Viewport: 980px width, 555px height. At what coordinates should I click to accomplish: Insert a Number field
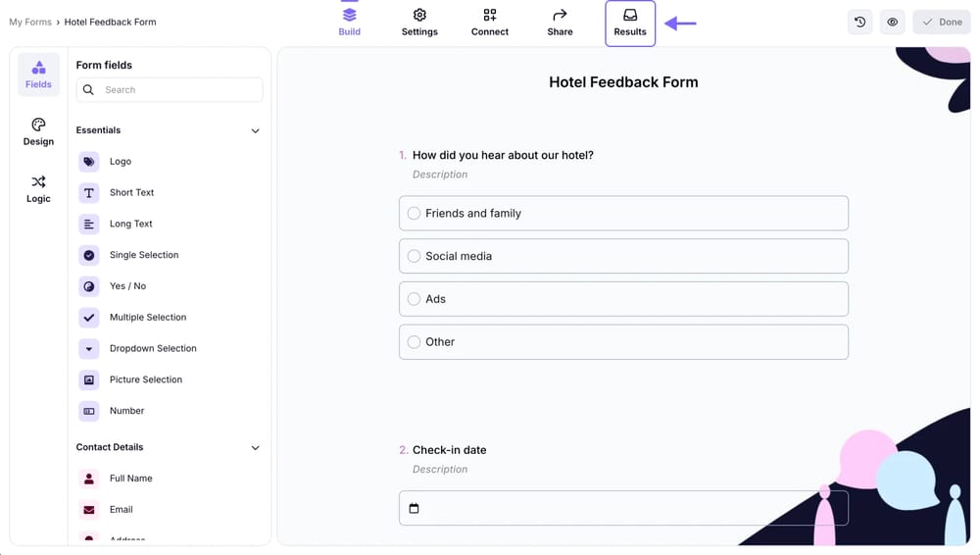(126, 411)
